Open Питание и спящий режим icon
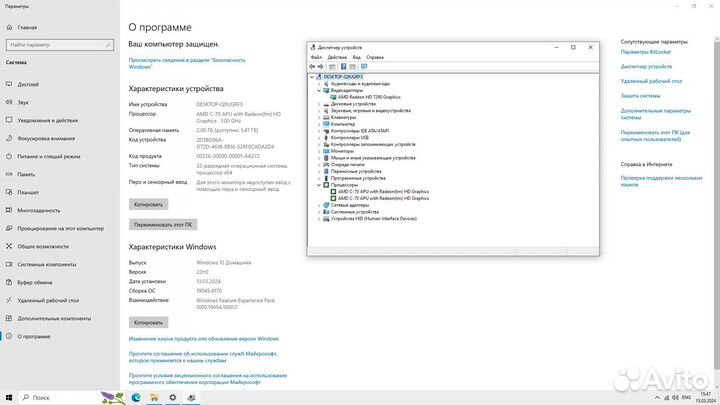Image resolution: width=720 pixels, height=405 pixels. [x=9, y=156]
